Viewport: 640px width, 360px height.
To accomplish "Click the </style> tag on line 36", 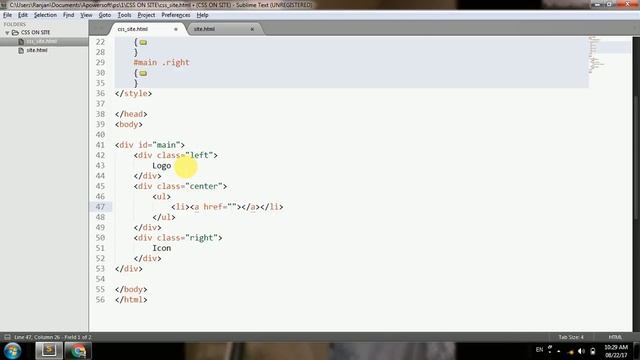I will click(133, 93).
